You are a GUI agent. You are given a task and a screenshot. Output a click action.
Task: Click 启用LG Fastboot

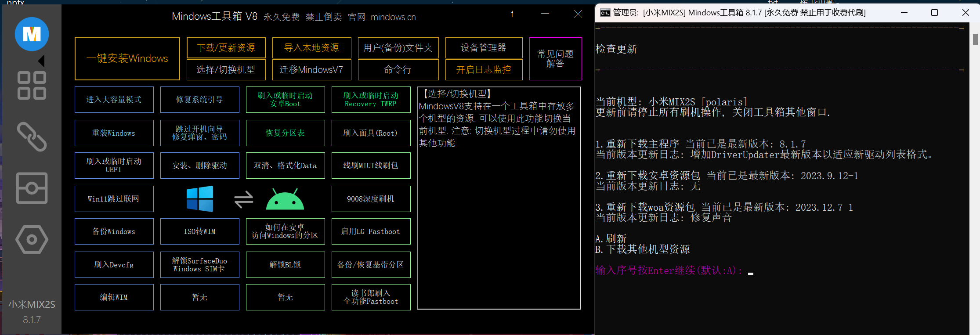coord(371,231)
